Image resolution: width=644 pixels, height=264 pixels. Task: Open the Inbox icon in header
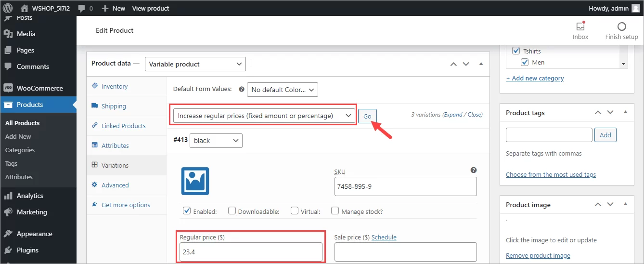coord(580,27)
